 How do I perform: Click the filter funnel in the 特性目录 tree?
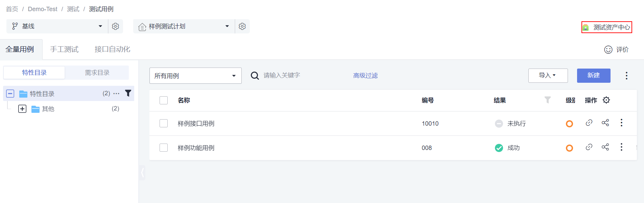(x=128, y=93)
